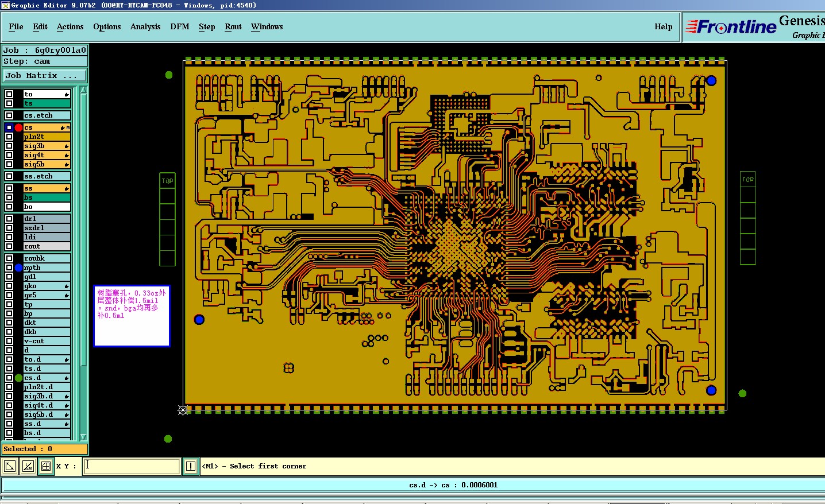The width and height of the screenshot is (825, 504).
Task: Click the Help button in menu bar
Action: click(664, 26)
